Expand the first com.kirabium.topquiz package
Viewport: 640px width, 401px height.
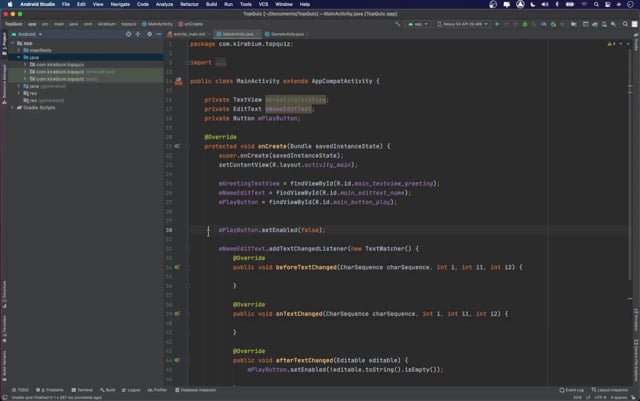pyautogui.click(x=25, y=65)
